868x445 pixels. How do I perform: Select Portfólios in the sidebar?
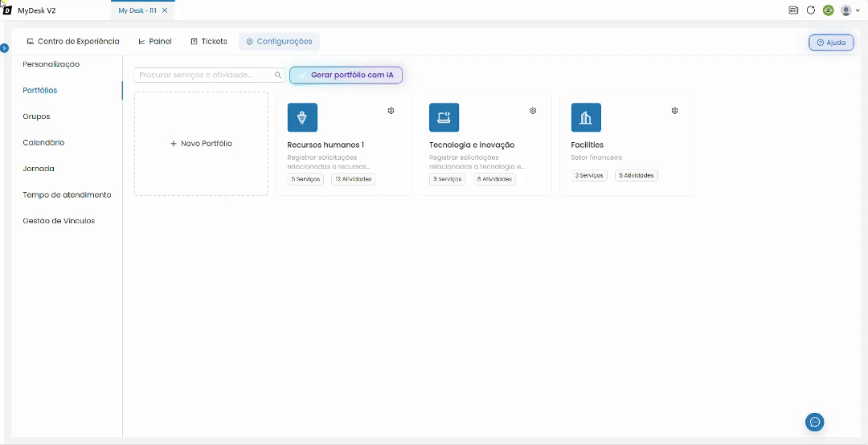[40, 90]
